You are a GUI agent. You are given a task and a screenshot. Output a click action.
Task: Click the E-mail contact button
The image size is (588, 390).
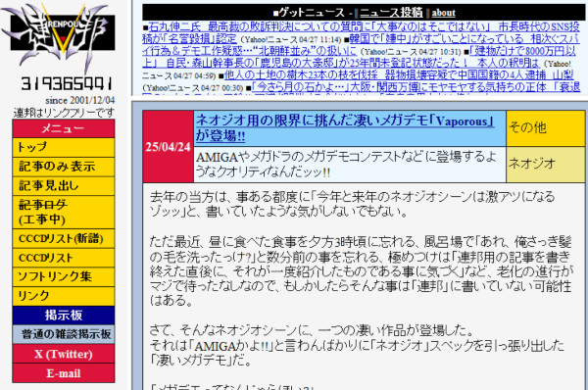[64, 373]
